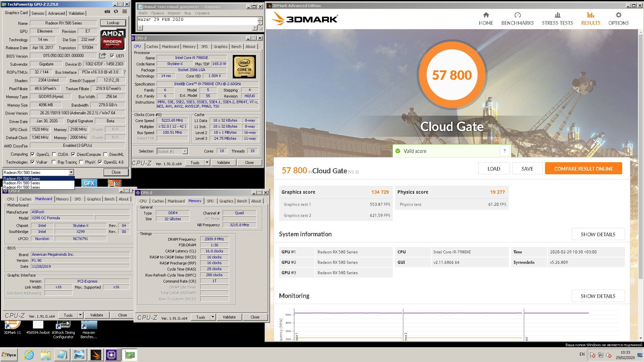Toggle the CUDA checkbox
The width and height of the screenshot is (644, 362).
54,155
